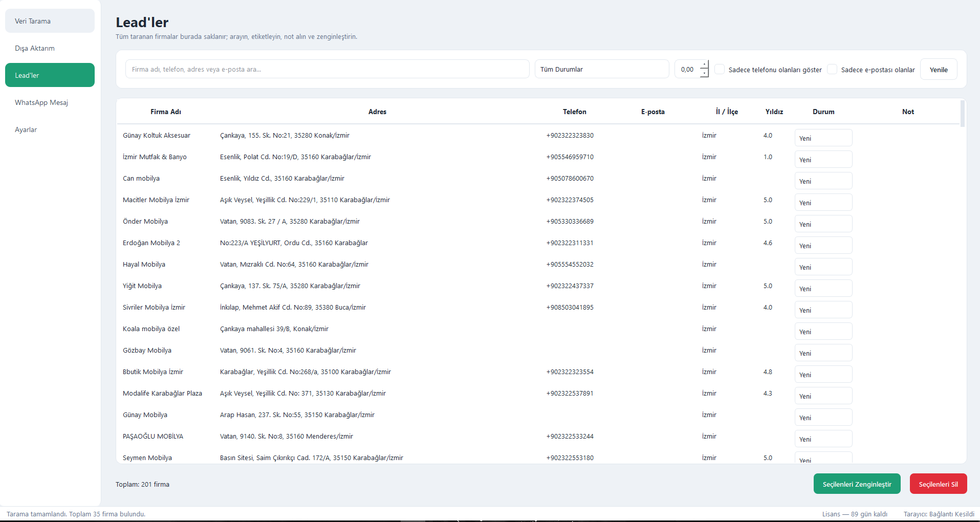Screen dimensions: 980x522
Task: Open Ayarlar from the sidebar
Action: [50, 129]
